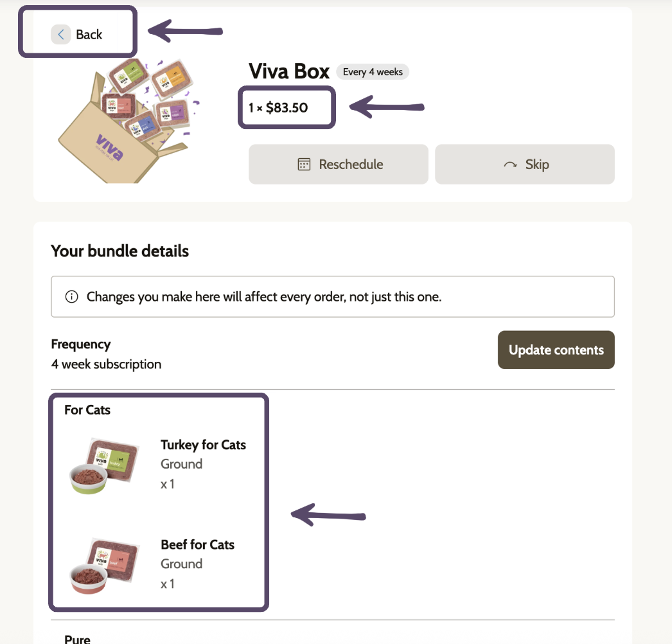The height and width of the screenshot is (644, 672).
Task: Open the Turkey for Cats thumbnail
Action: (x=105, y=466)
